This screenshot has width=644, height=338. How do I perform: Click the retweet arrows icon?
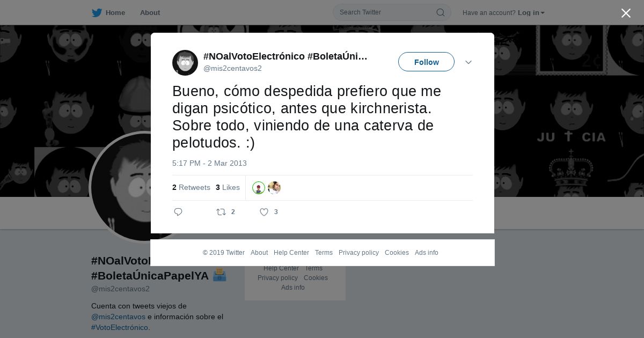pyautogui.click(x=221, y=212)
